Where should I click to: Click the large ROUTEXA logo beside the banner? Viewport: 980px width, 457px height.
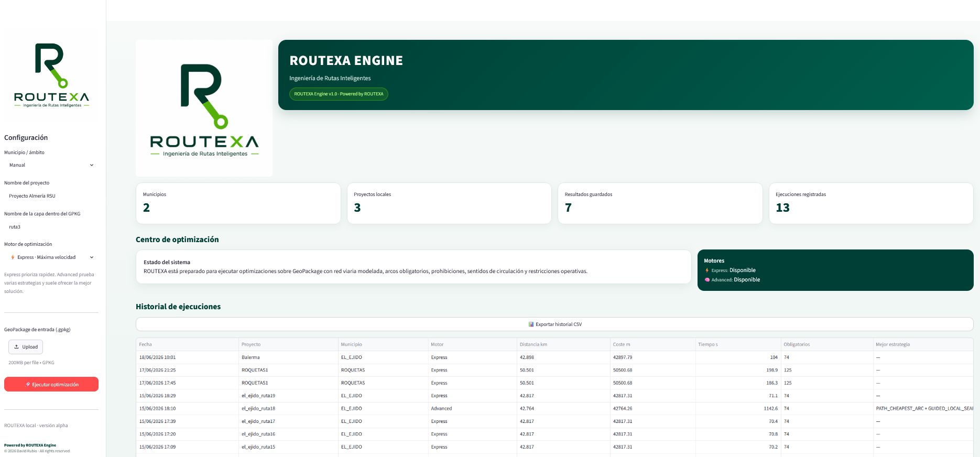coord(204,108)
